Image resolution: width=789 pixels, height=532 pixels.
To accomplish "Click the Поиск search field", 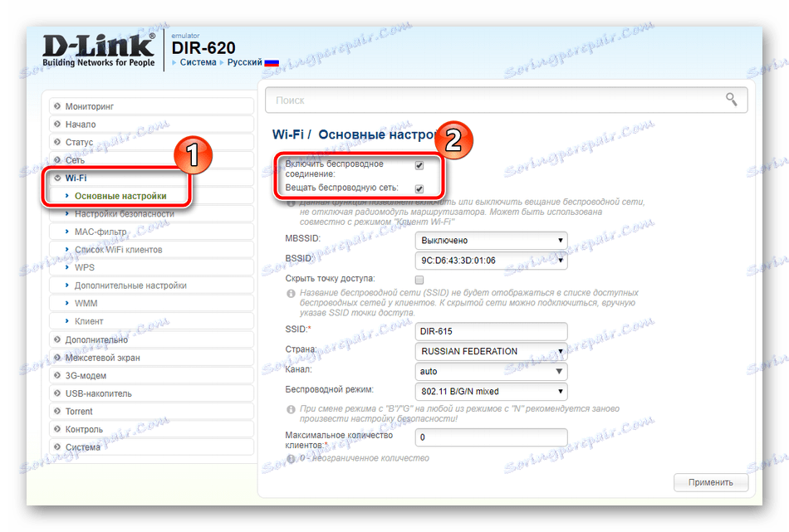I will (507, 100).
